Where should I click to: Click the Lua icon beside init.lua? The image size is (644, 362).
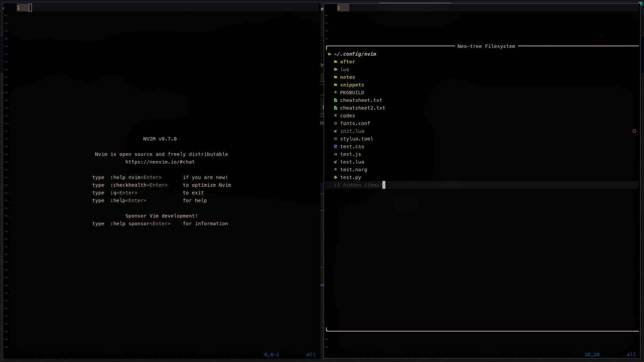point(336,131)
